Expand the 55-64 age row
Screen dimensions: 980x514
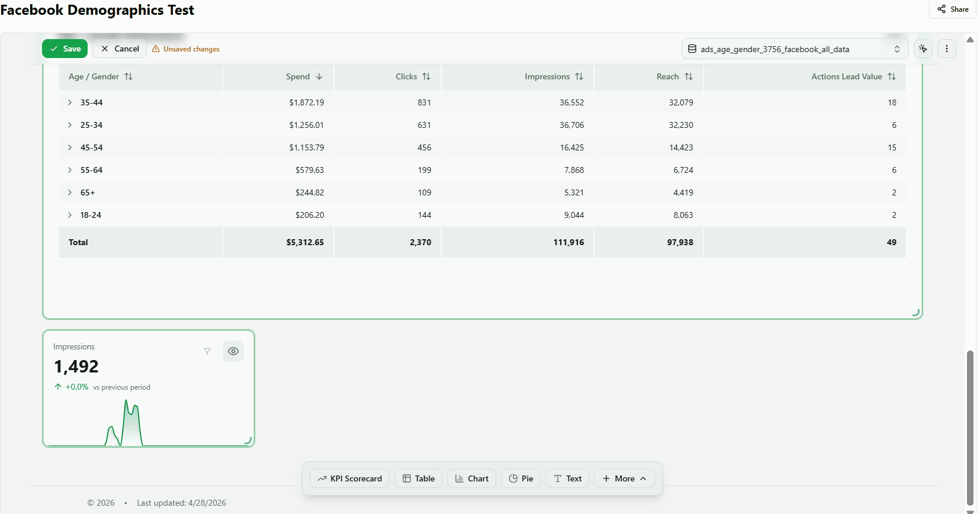(x=70, y=170)
